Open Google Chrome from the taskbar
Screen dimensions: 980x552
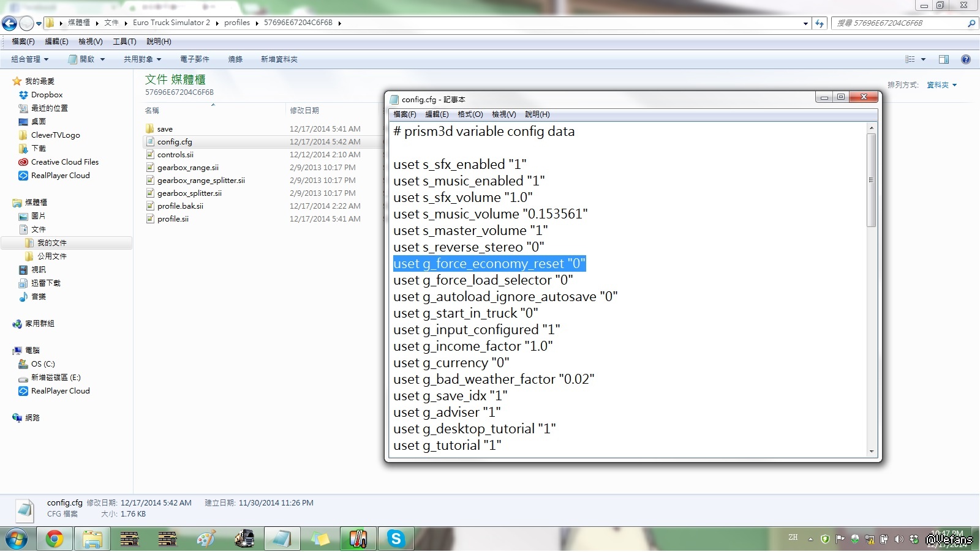coord(55,539)
